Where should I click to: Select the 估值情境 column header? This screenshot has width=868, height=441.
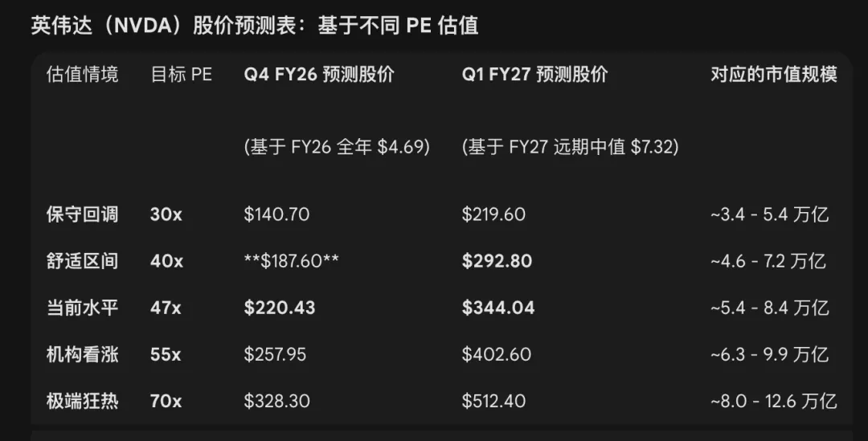pos(83,75)
